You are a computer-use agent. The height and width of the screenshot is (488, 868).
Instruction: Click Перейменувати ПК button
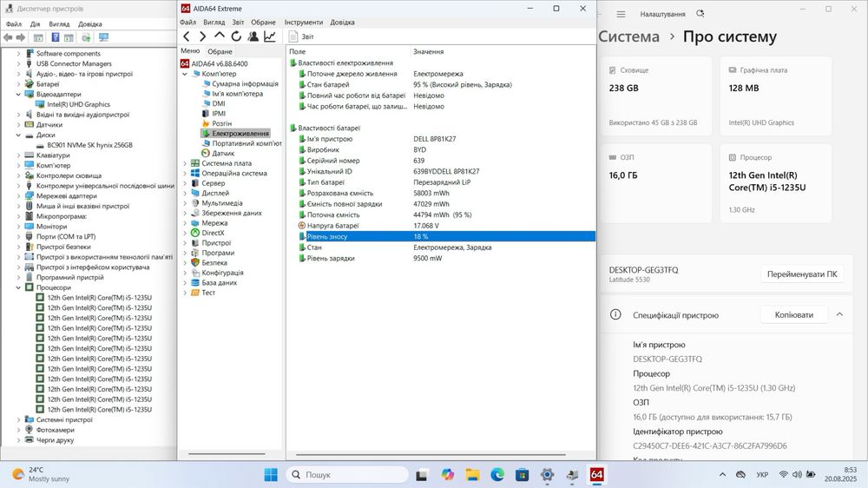point(801,274)
